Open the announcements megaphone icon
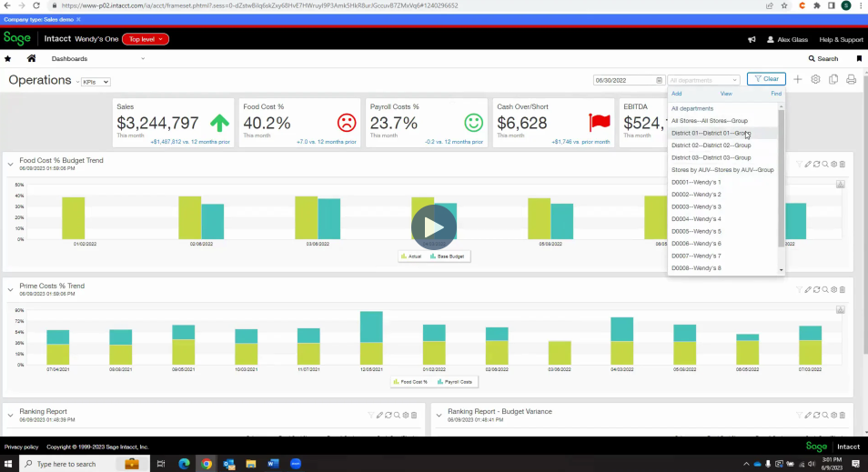Screen dimensions: 868x472 [x=752, y=39]
